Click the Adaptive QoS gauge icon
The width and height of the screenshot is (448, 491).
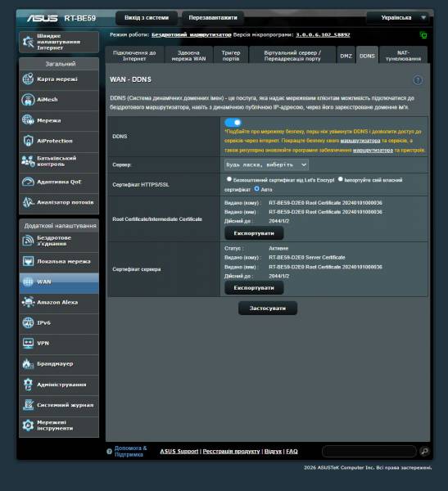click(x=28, y=182)
